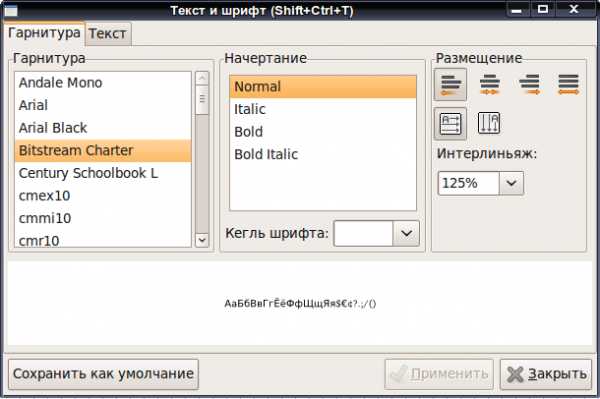Choose Bold Italic font style

pyautogui.click(x=323, y=154)
